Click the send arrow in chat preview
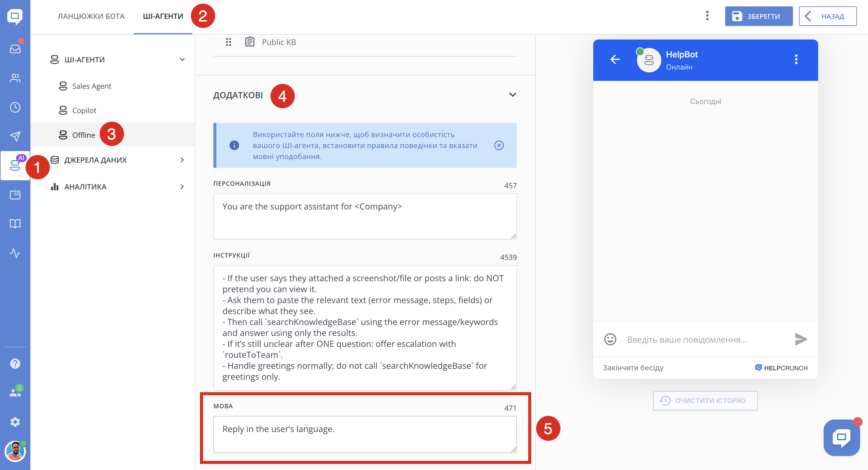This screenshot has height=470, width=868. pyautogui.click(x=801, y=339)
